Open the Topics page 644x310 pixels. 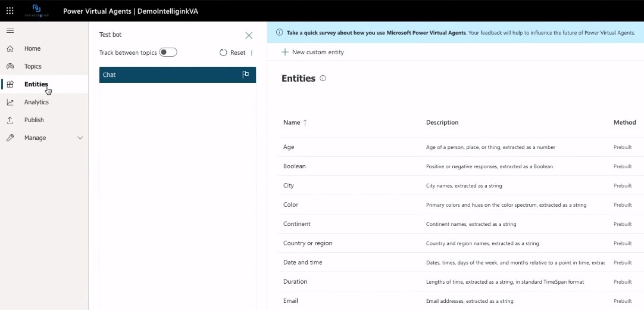coord(33,66)
